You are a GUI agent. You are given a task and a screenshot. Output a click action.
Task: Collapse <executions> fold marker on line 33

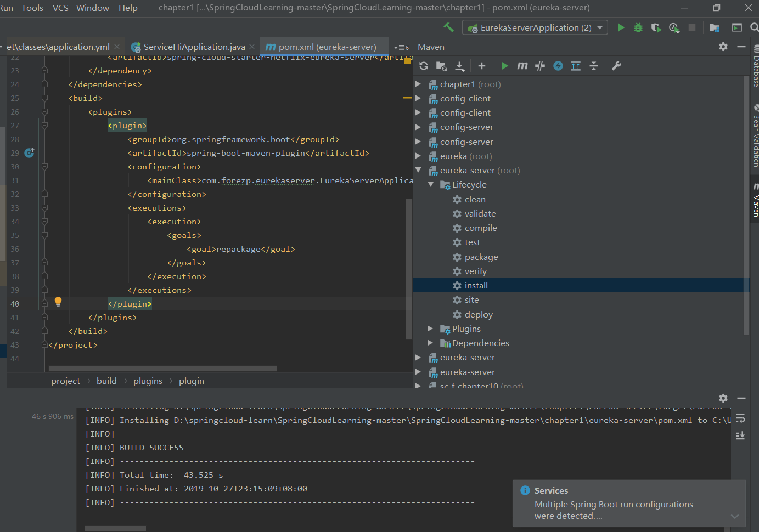(x=44, y=207)
